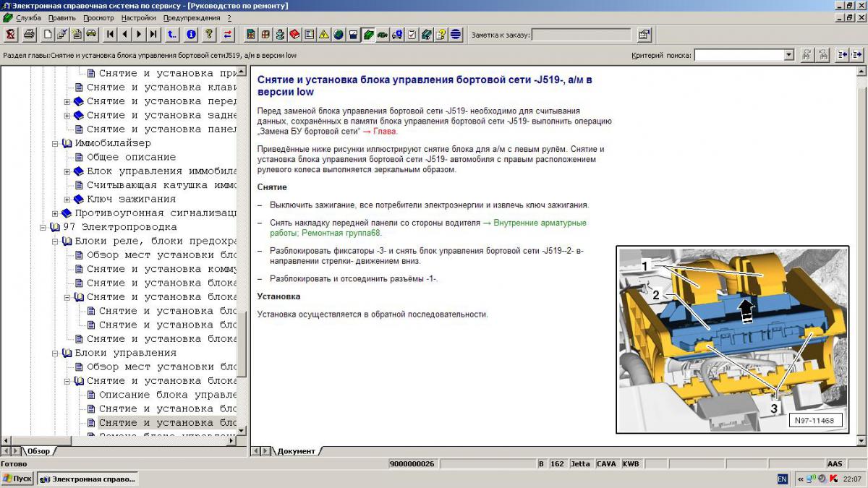Click the document list toolbar icon
Screen dimensions: 868x488
coord(309,34)
